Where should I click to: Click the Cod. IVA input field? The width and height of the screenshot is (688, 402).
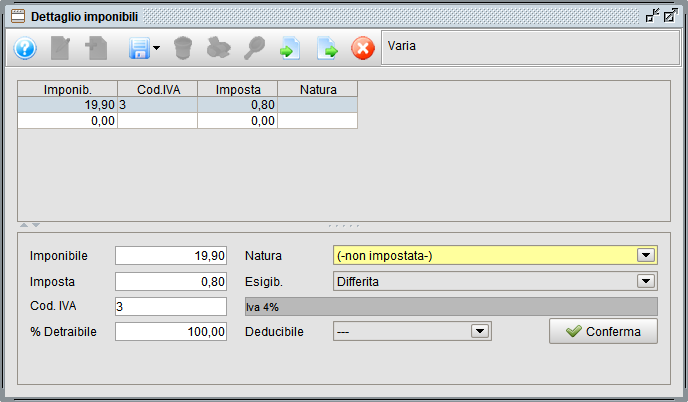pyautogui.click(x=171, y=306)
